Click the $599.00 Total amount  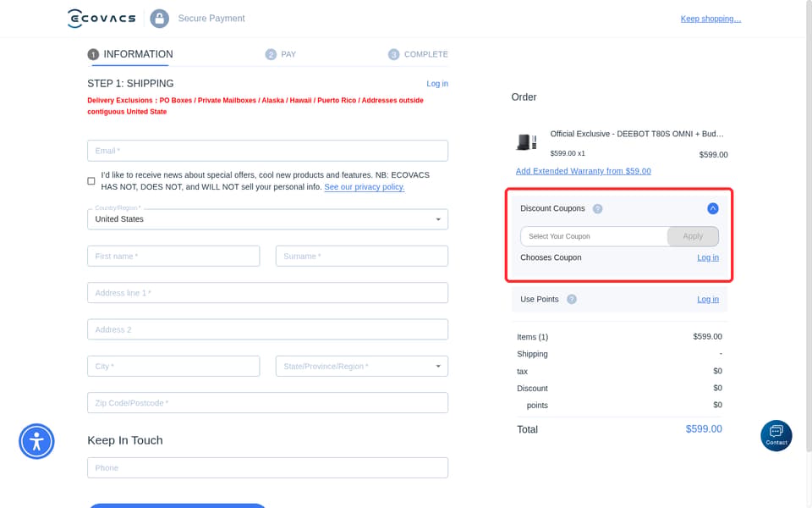[704, 429]
